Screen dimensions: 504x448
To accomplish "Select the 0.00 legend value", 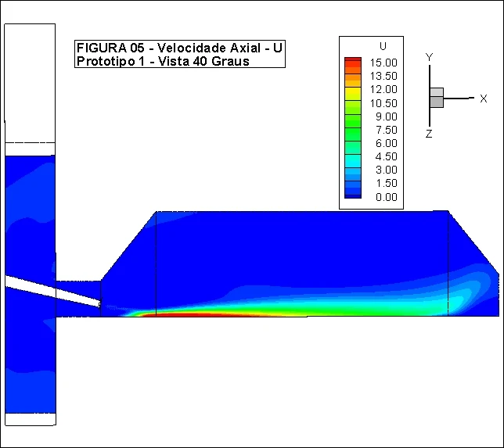I will 387,197.
